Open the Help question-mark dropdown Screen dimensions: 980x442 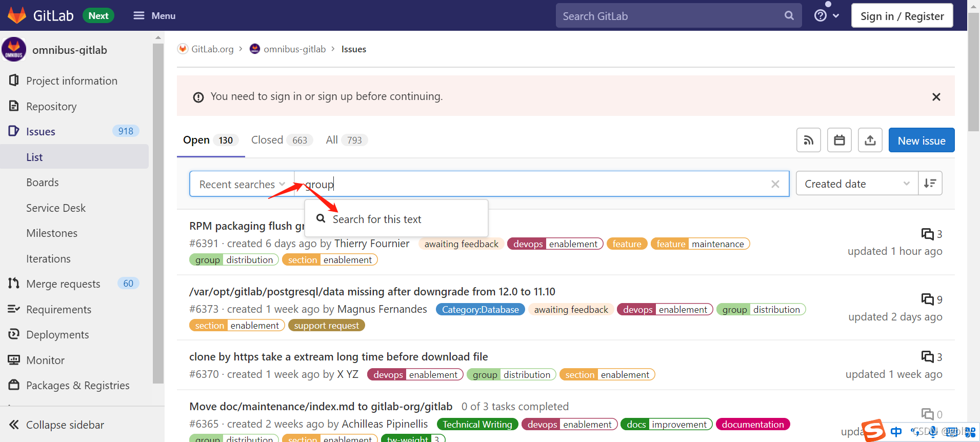point(827,16)
